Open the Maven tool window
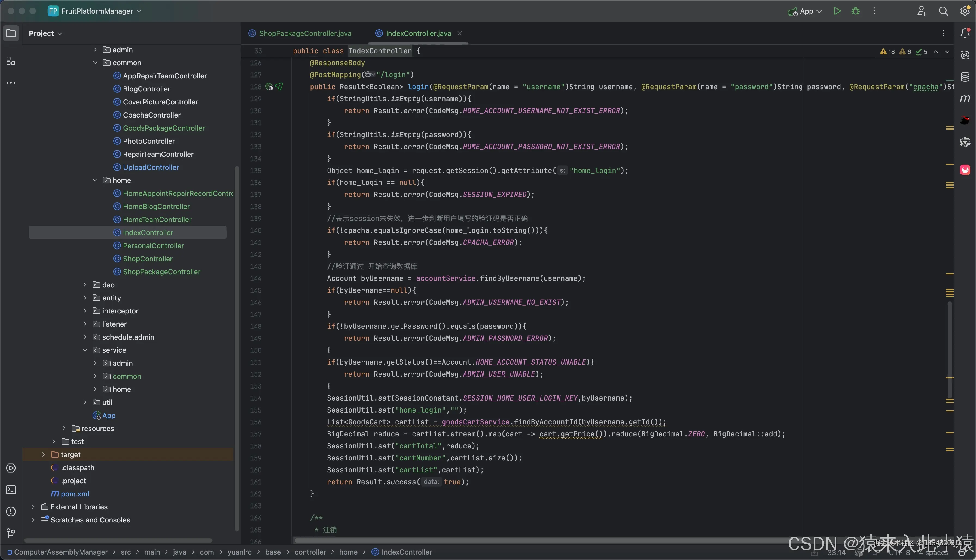Screen dimensions: 976x560 pyautogui.click(x=965, y=99)
